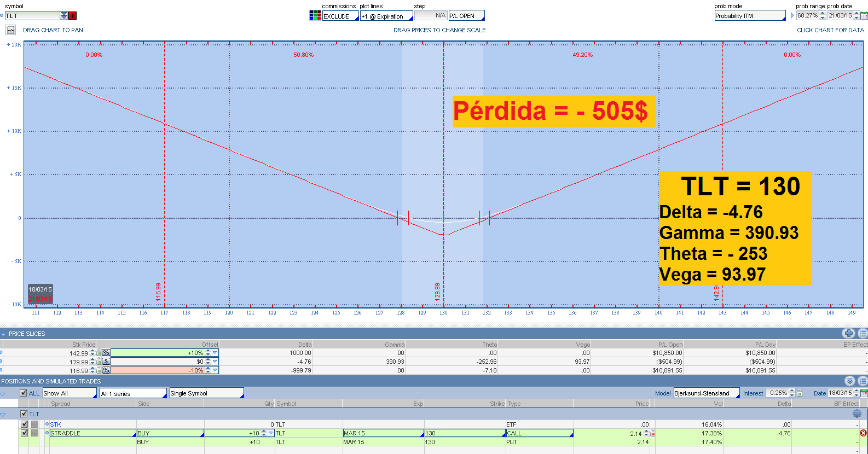Screen dimensions: 868x454
Task: Open the calendar icon beside Date 18/03/15
Action: pyautogui.click(x=864, y=393)
